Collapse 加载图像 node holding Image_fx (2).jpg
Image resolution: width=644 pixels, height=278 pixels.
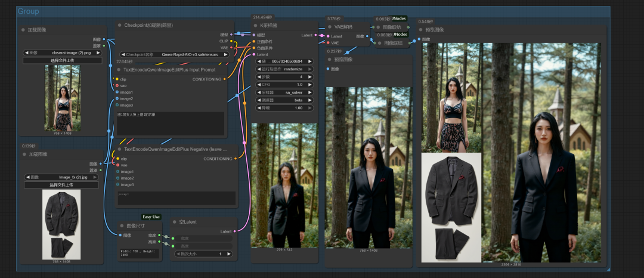point(24,155)
